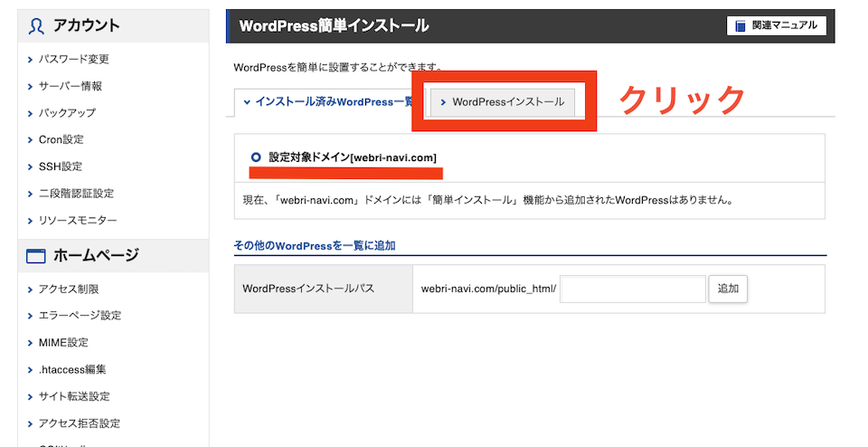Screen dimensions: 868x447
Task: Open .htaccess編集 in the sidebar
Action: point(72,369)
